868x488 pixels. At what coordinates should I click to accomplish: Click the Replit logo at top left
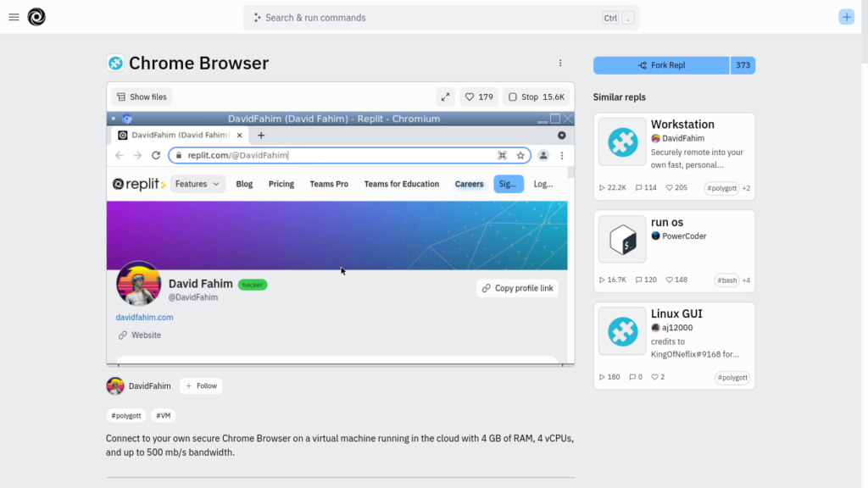pos(36,17)
